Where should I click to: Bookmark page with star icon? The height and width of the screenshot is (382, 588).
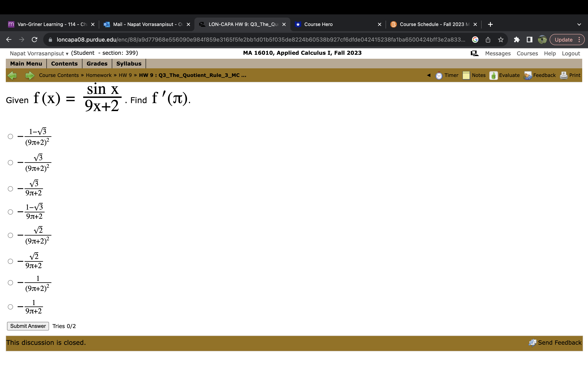click(x=501, y=40)
